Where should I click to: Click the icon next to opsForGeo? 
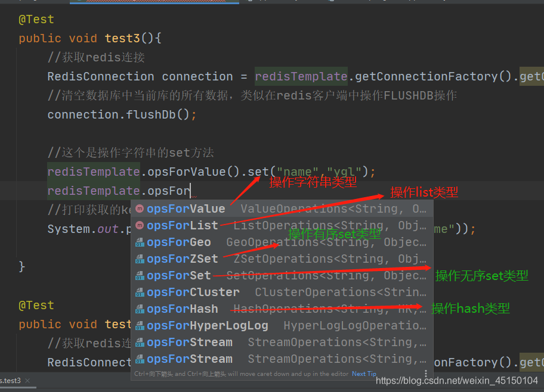point(140,242)
